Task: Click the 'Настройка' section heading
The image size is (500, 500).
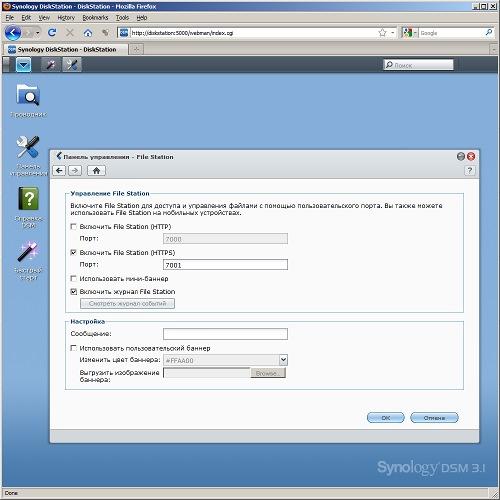Action: coord(88,321)
